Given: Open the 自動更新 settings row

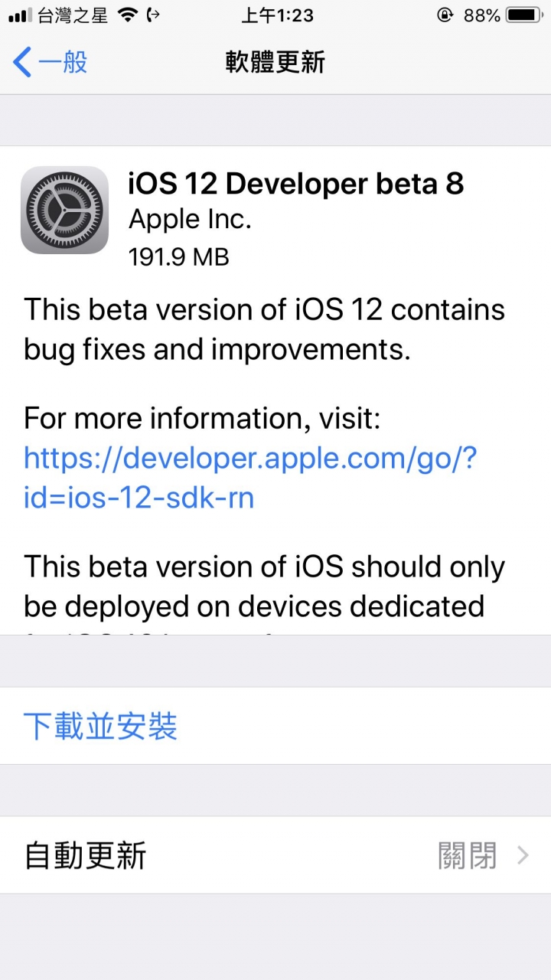Looking at the screenshot, I should point(275,855).
